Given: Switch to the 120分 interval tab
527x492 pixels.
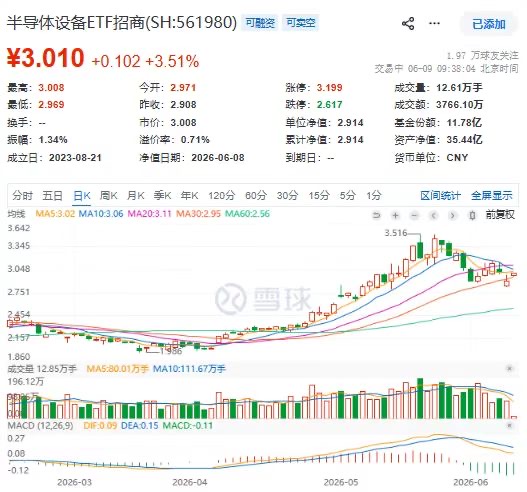Looking at the screenshot, I should click(x=221, y=195).
